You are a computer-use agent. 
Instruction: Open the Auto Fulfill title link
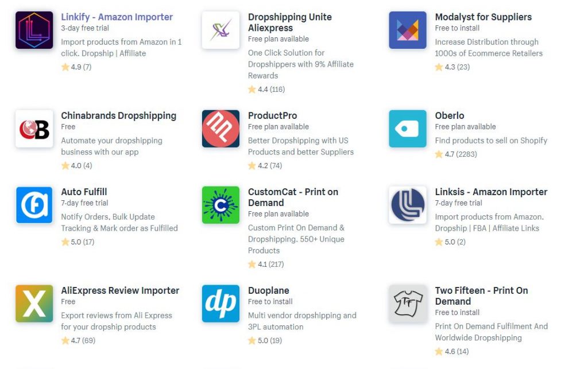pos(84,192)
